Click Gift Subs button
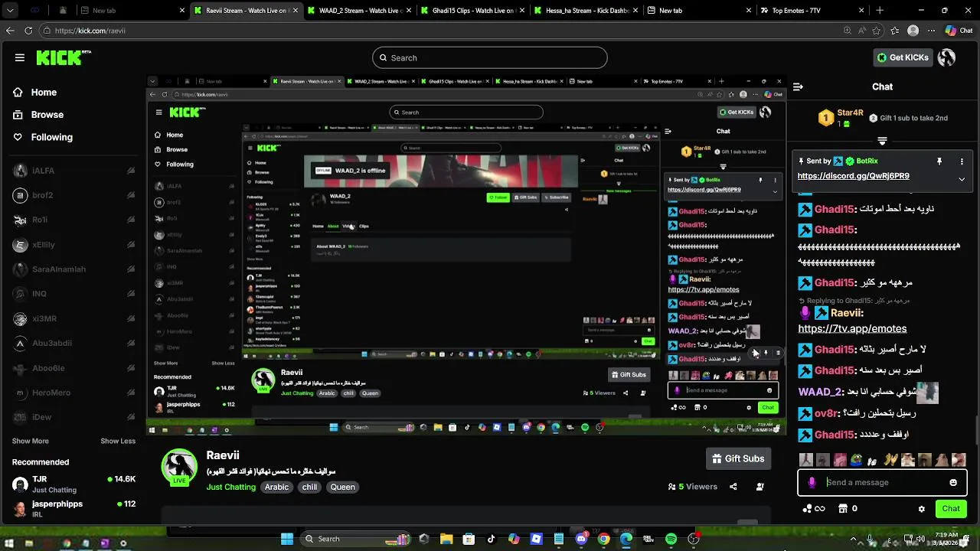Image resolution: width=980 pixels, height=551 pixels. [x=738, y=458]
